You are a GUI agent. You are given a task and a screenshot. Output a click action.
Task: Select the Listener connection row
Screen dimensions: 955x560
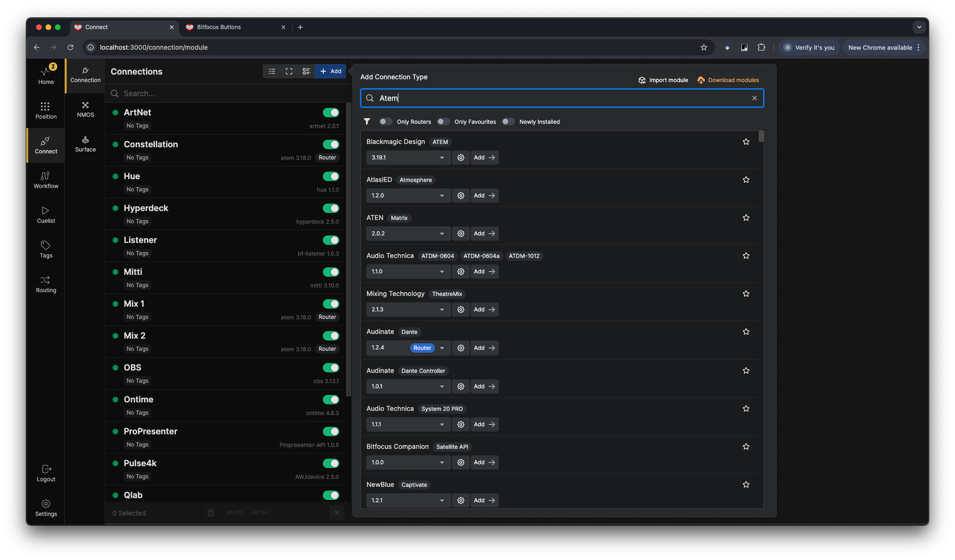pos(226,246)
